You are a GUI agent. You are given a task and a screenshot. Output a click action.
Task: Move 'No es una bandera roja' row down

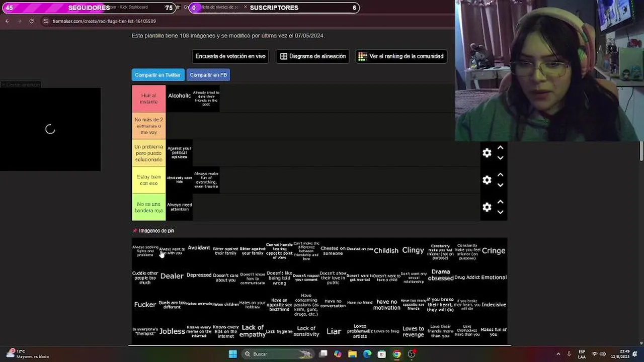click(x=500, y=212)
